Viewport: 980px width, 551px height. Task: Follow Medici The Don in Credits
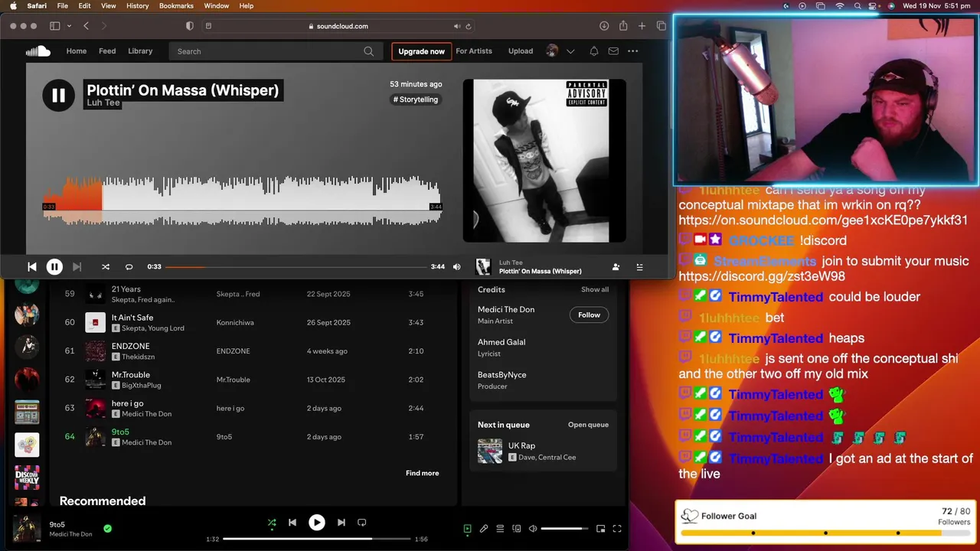(589, 315)
